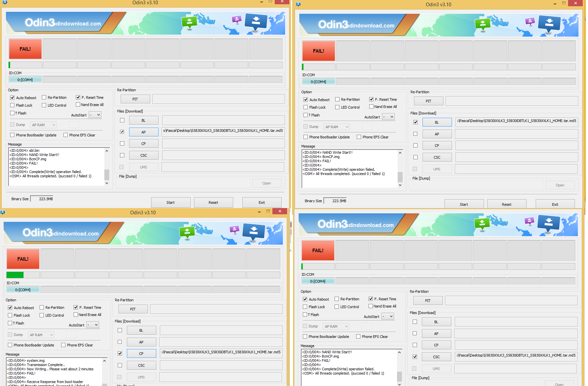Click Reset in the top-left Odin window
The image size is (588, 386).
coord(214,202)
